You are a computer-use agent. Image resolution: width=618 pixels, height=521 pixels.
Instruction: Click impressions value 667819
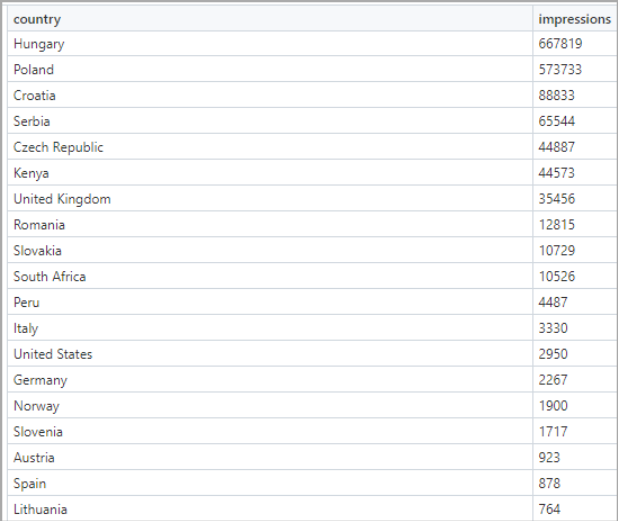(x=560, y=44)
